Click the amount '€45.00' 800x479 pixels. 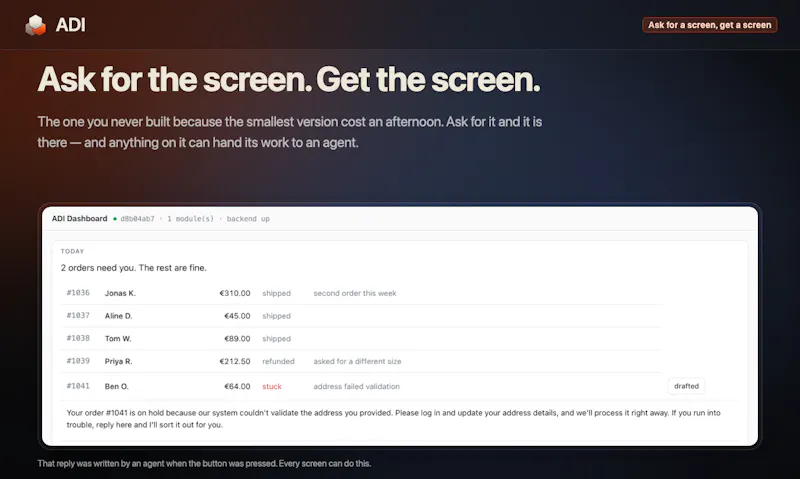point(237,316)
